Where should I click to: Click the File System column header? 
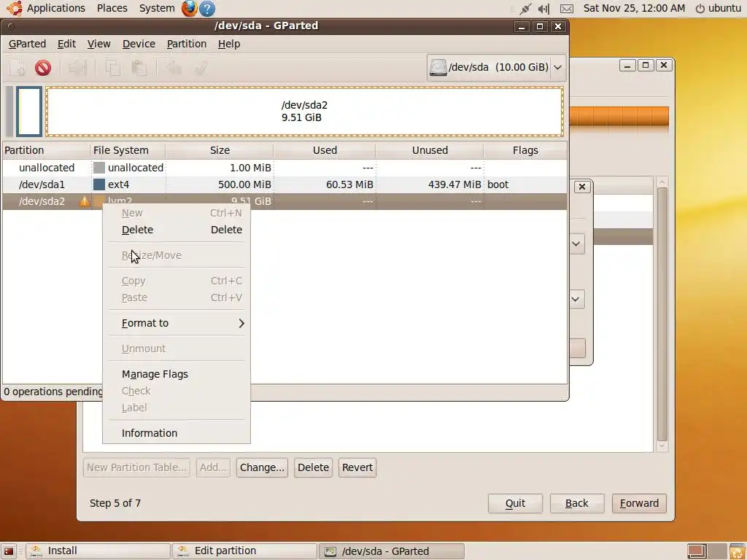click(x=128, y=150)
